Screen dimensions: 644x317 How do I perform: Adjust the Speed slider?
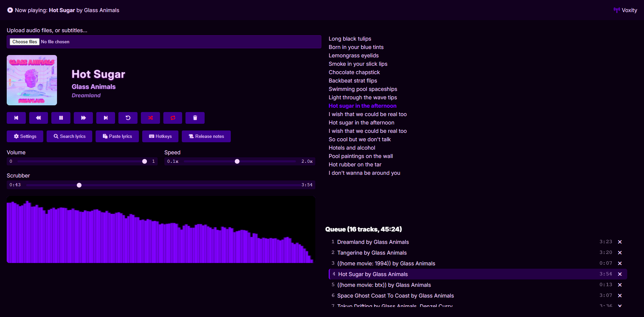pyautogui.click(x=240, y=161)
